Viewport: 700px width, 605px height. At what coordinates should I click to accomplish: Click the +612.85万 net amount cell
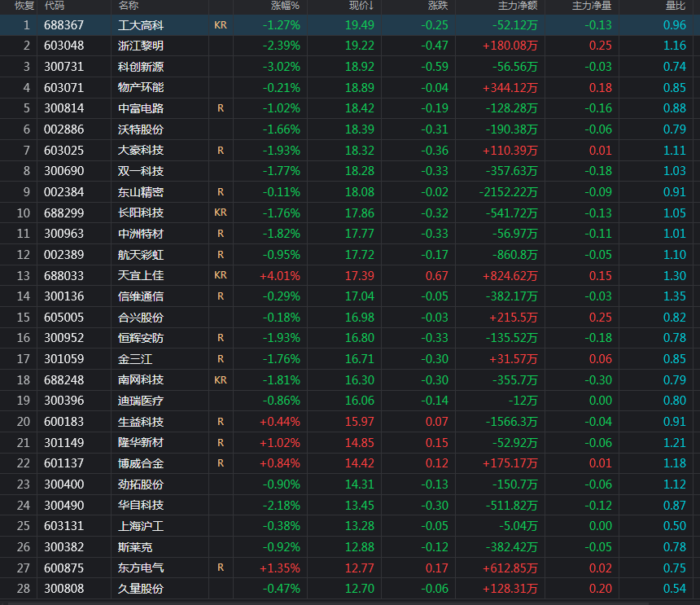pyautogui.click(x=510, y=568)
